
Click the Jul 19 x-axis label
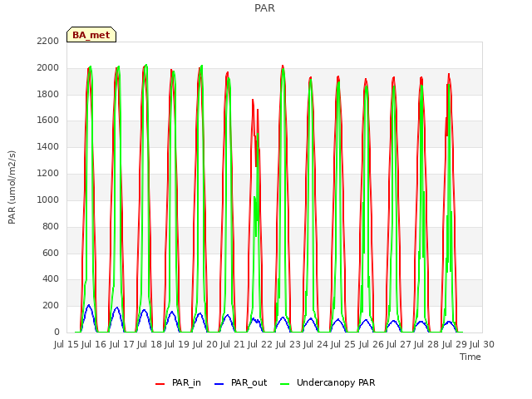click(177, 344)
